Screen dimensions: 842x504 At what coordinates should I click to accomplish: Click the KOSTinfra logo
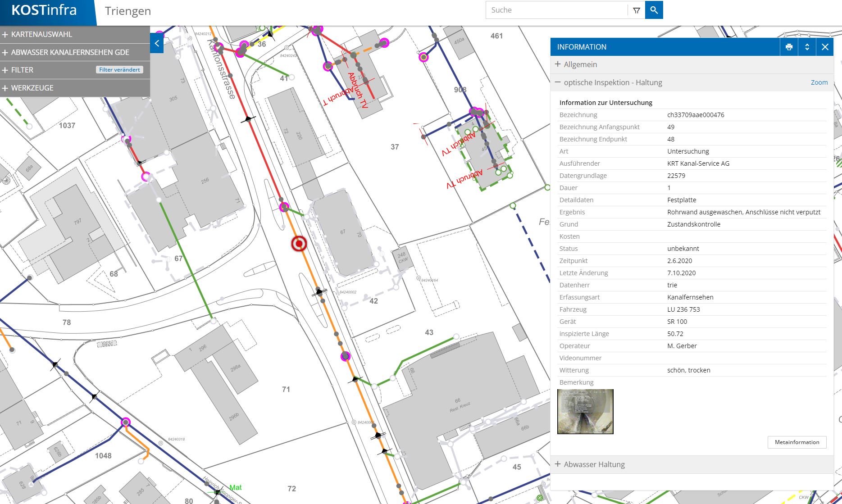(44, 11)
